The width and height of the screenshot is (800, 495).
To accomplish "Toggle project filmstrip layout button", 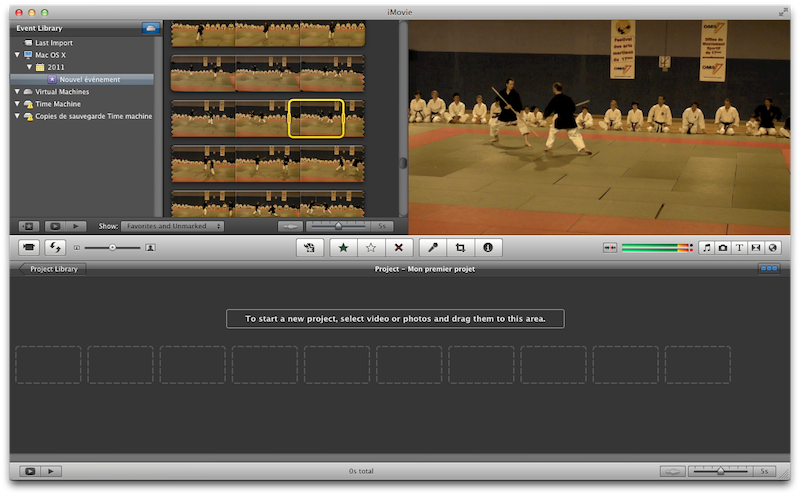I will pos(768,268).
